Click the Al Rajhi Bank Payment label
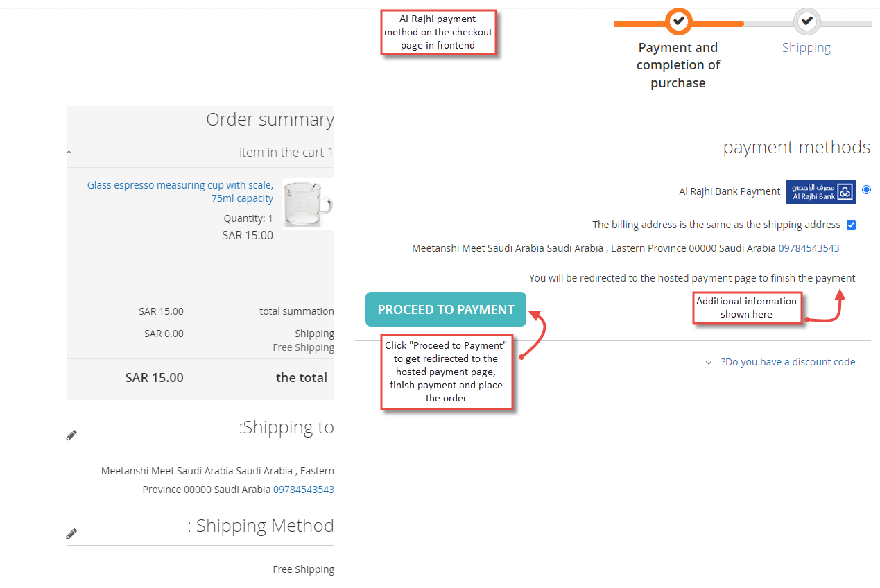The height and width of the screenshot is (588, 880). (730, 191)
